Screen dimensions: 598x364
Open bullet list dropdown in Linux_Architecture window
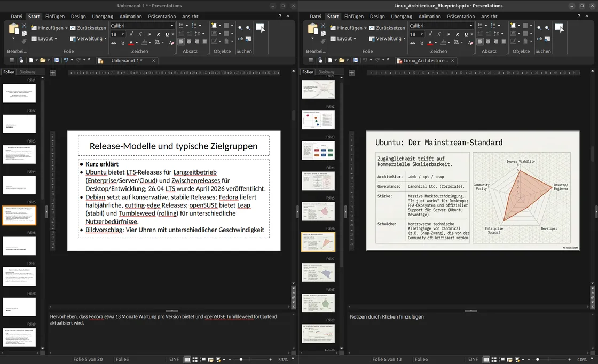tap(486, 26)
